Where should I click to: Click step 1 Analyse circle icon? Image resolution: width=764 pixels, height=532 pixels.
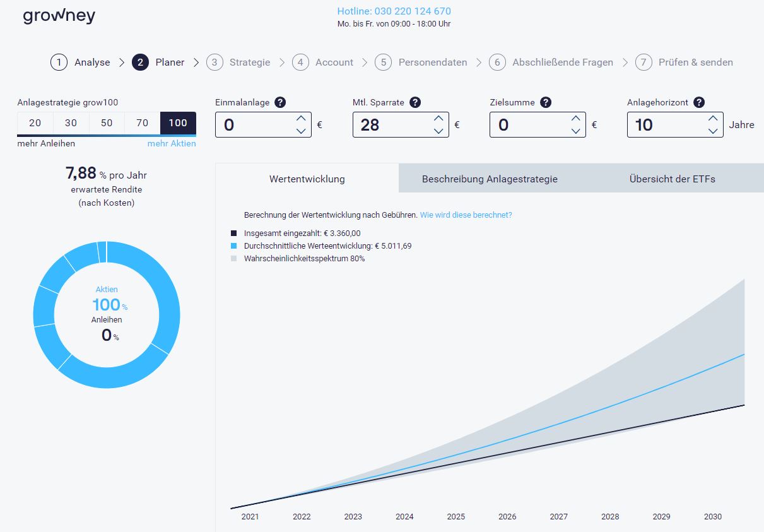(x=59, y=62)
